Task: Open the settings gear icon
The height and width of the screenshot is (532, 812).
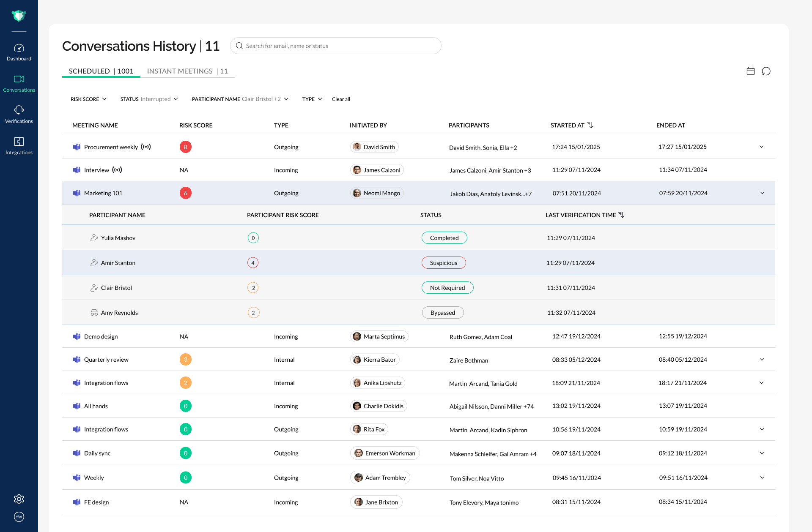Action: 19,499
